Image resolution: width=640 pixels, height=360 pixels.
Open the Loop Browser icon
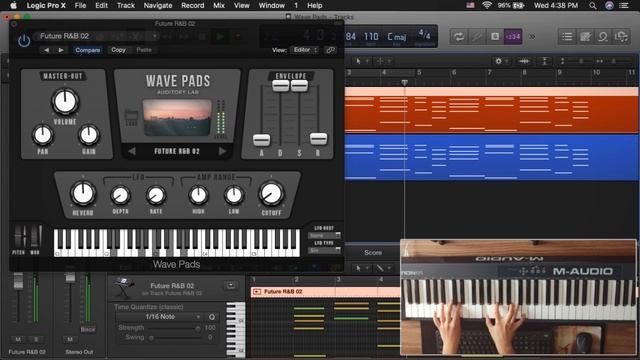(603, 36)
